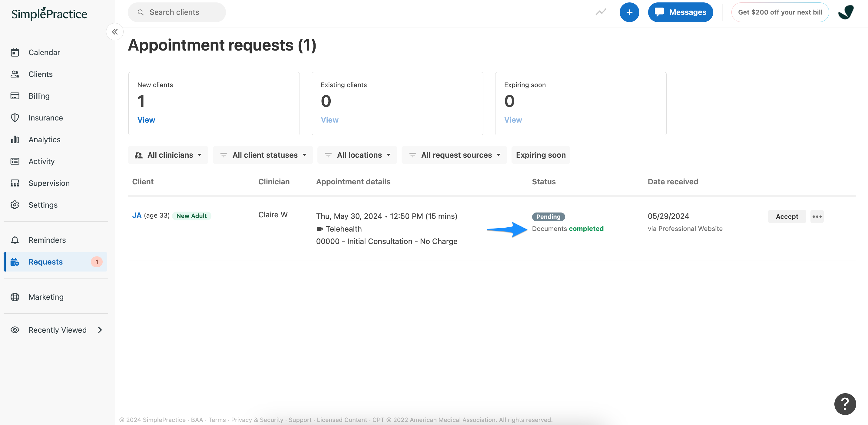The image size is (868, 425).
Task: Click Get $200 off your next bill
Action: pos(780,12)
